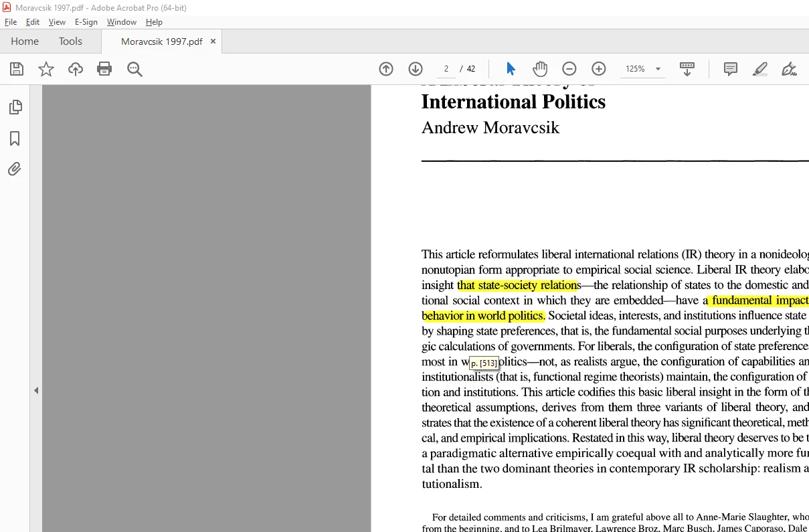Go to previous page arrow

pos(386,69)
